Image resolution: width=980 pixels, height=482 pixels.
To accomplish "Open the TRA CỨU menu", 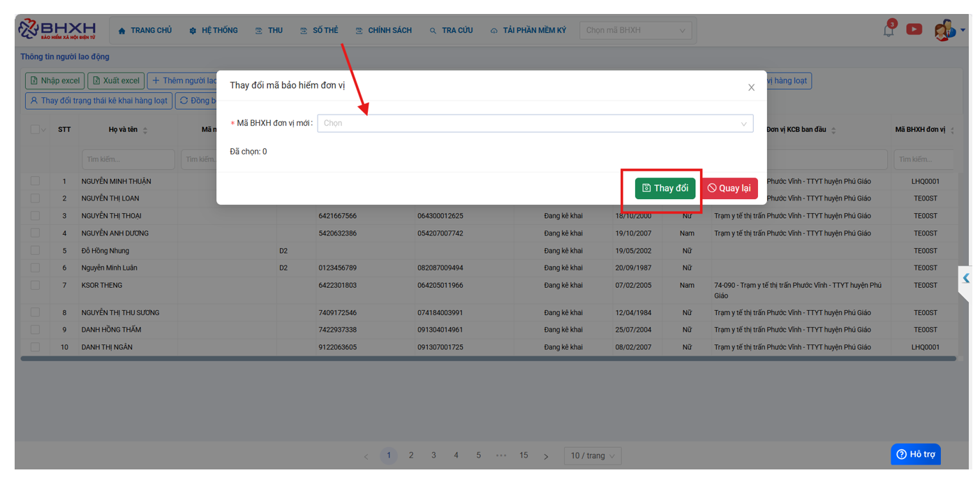I will tap(451, 31).
